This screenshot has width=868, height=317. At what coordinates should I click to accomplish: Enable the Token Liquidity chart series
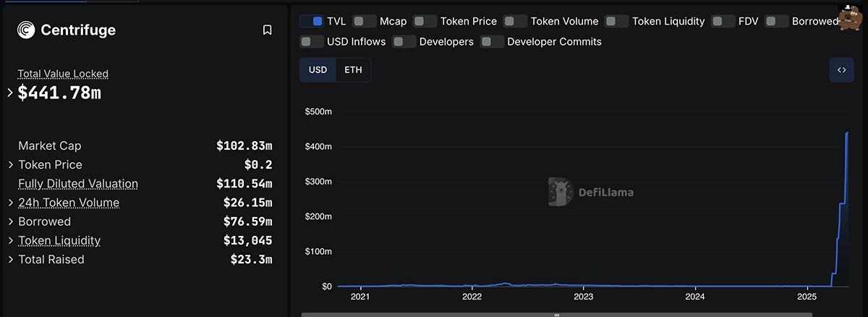(616, 21)
